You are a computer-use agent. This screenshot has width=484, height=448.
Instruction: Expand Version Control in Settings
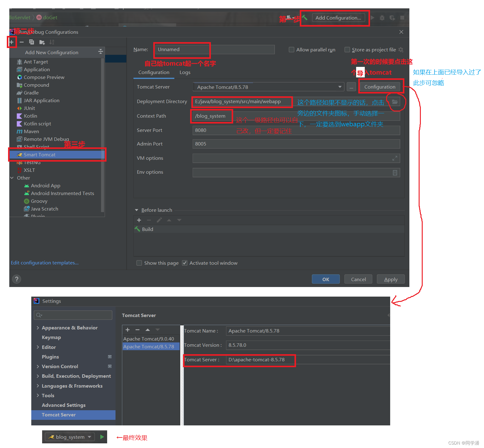[x=38, y=366]
